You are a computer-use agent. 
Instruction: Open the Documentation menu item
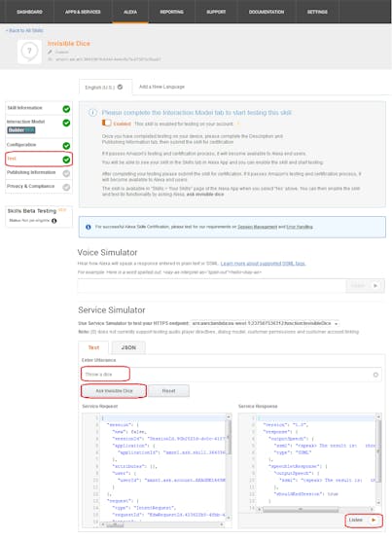[267, 12]
